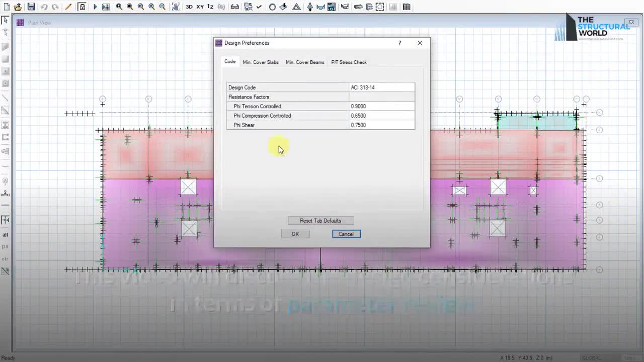
Task: Confirm Design Preferences with OK
Action: (295, 234)
